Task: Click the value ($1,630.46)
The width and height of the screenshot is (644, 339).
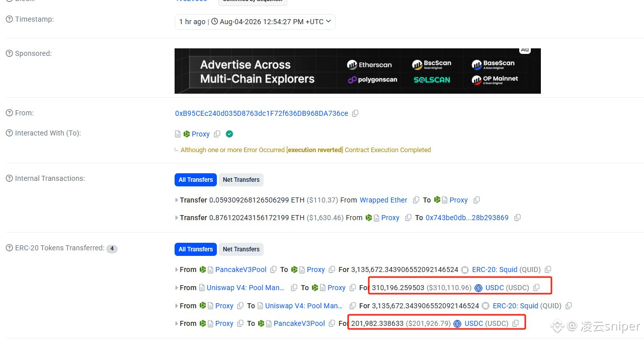Action: click(325, 218)
